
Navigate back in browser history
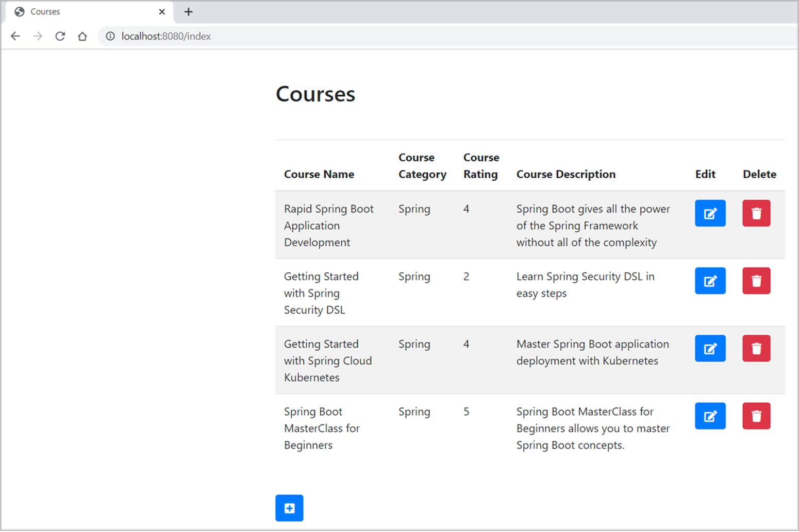coord(15,36)
